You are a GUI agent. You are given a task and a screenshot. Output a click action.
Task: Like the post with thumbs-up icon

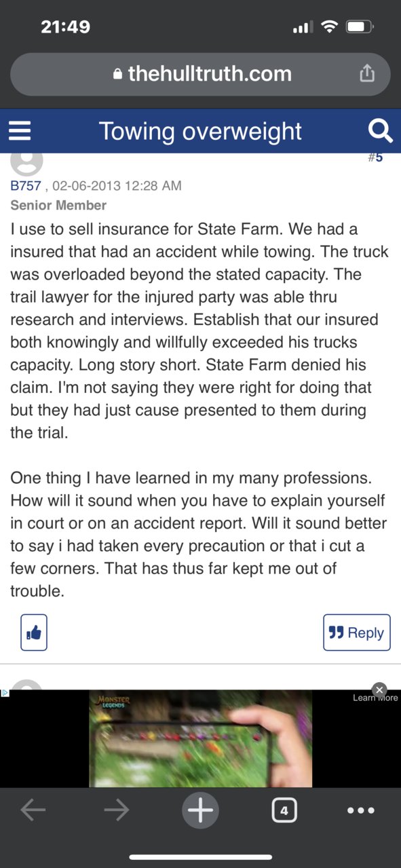point(34,633)
